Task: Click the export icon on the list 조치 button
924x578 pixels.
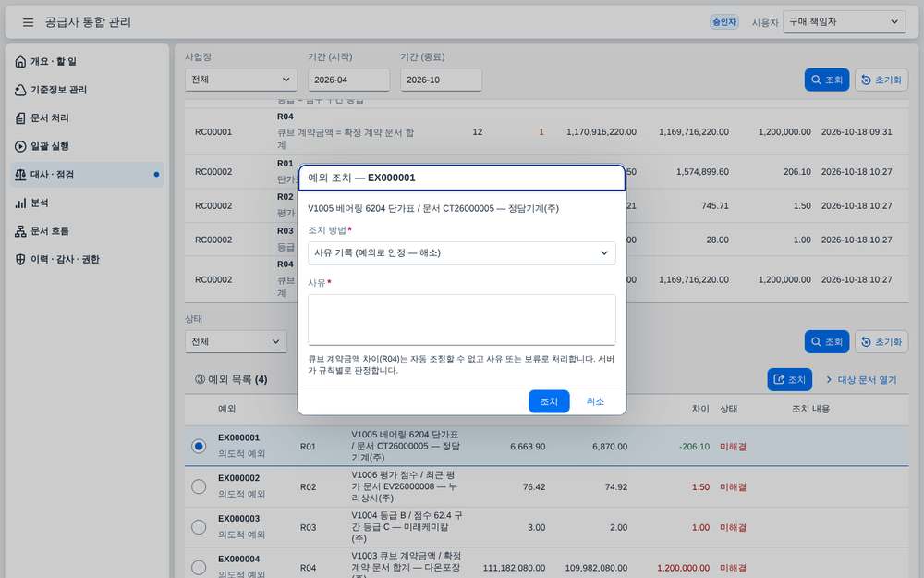Action: pyautogui.click(x=778, y=379)
